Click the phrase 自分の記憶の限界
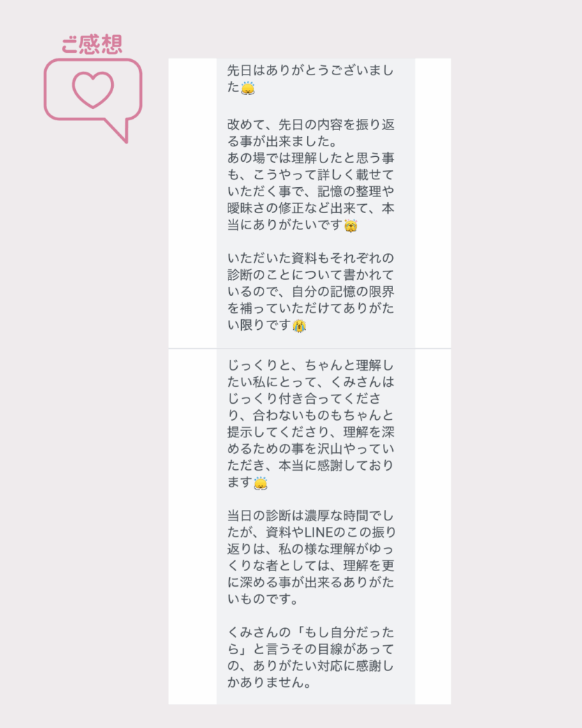Screen dimensions: 582x728 pos(343,292)
